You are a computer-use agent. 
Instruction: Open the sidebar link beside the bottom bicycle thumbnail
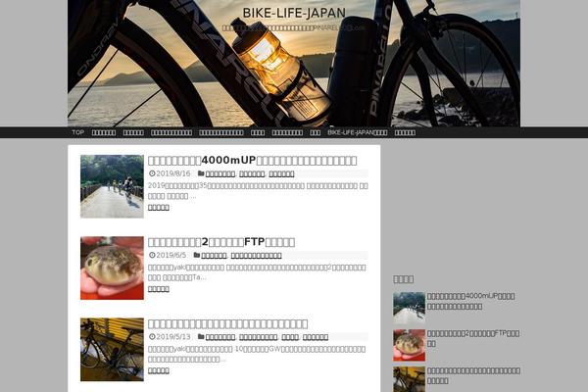(473, 375)
